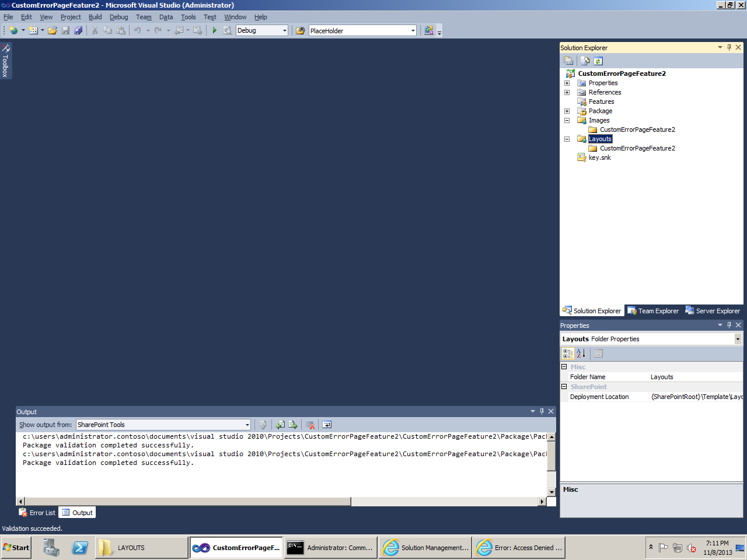This screenshot has height=560, width=747.
Task: Collapse the Images folder node
Action: 567,120
